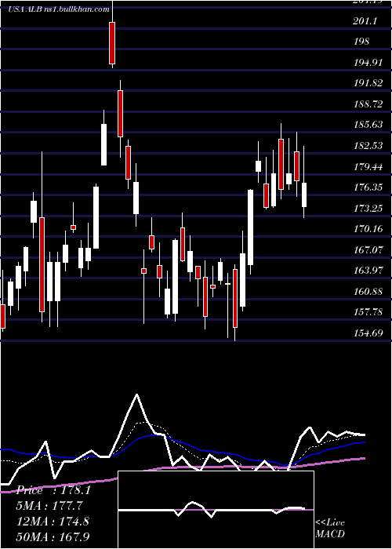
Task: Click the 198 price axis label
Action: click(361, 42)
